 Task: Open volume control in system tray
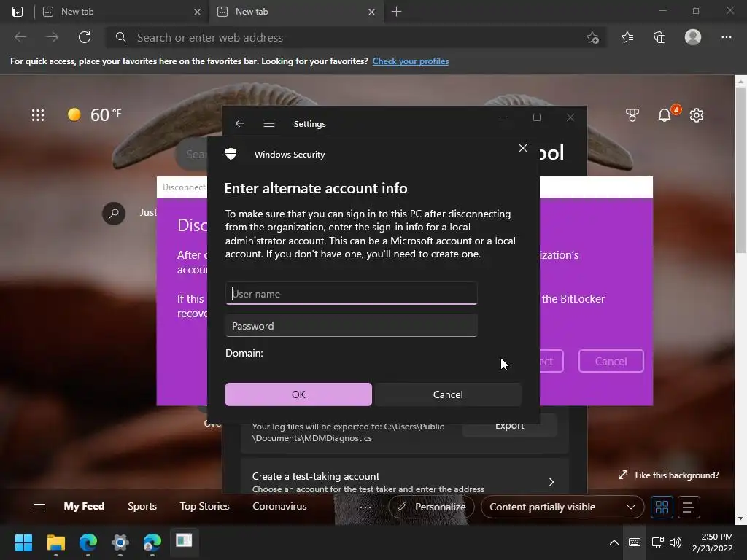pyautogui.click(x=676, y=542)
